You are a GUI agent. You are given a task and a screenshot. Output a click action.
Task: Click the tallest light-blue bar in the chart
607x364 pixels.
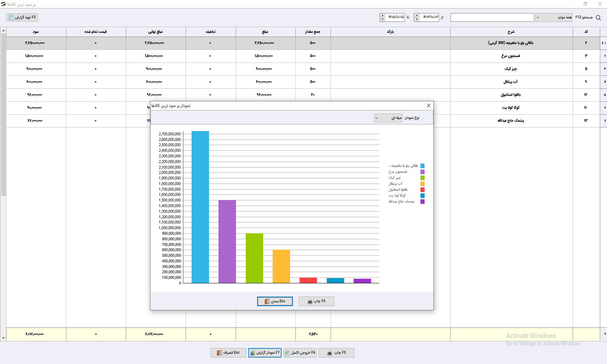point(200,207)
